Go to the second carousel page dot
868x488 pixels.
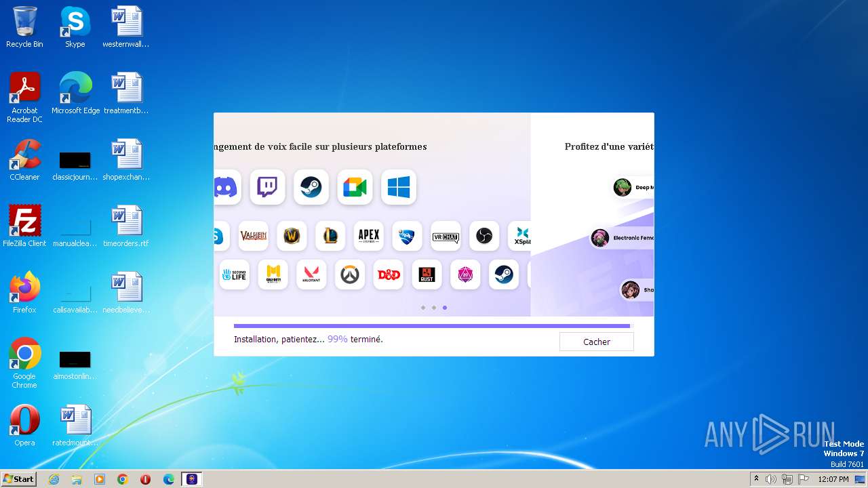pyautogui.click(x=434, y=308)
